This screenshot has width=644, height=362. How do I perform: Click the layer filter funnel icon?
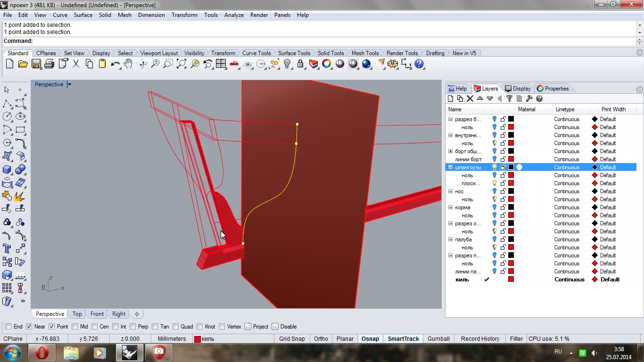[509, 99]
